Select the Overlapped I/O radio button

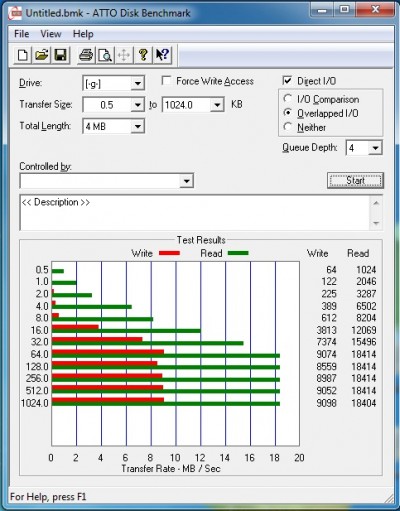pos(288,113)
